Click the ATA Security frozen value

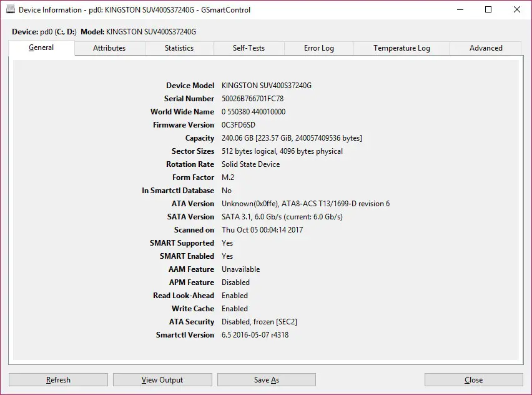pyautogui.click(x=259, y=322)
